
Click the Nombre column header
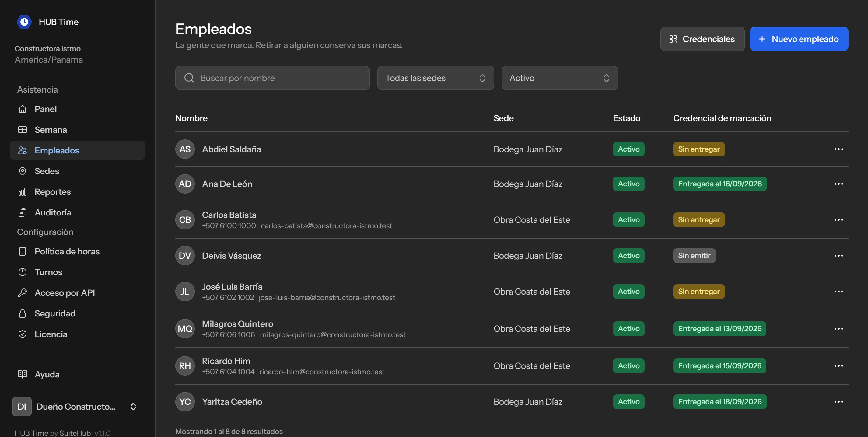point(191,118)
